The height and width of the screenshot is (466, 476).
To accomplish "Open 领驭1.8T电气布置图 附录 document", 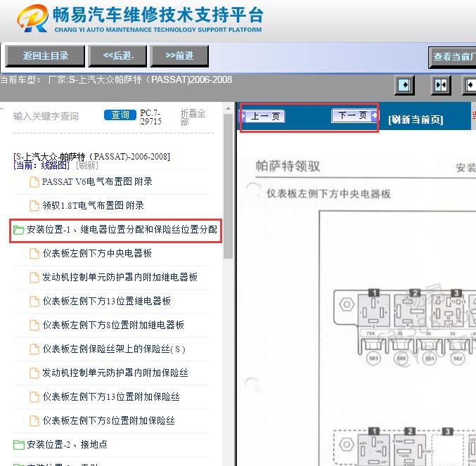I will [x=93, y=205].
